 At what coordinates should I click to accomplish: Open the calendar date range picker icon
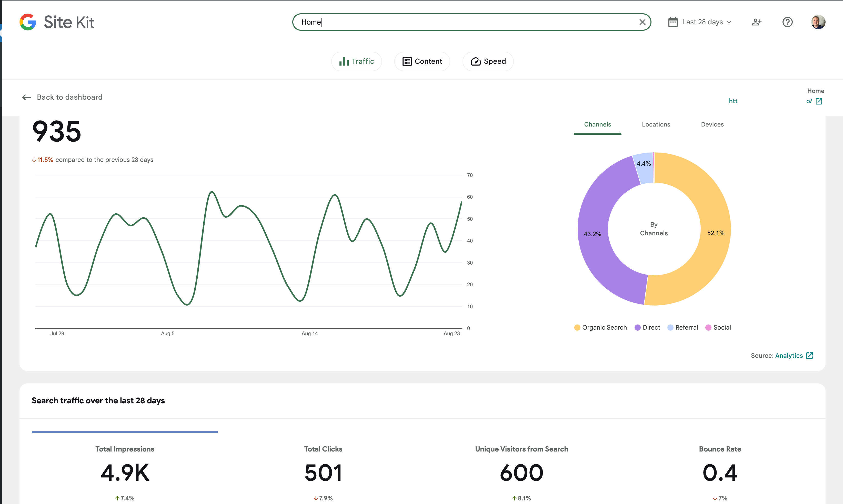coord(673,22)
